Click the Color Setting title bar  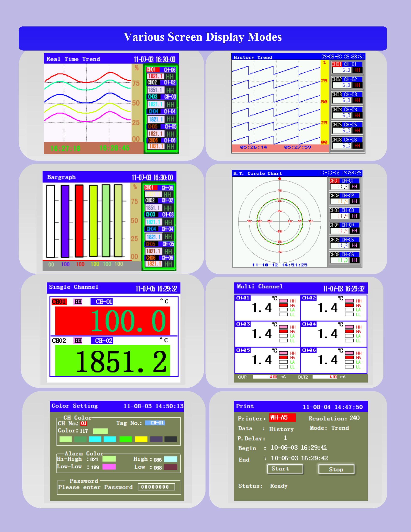(x=117, y=406)
